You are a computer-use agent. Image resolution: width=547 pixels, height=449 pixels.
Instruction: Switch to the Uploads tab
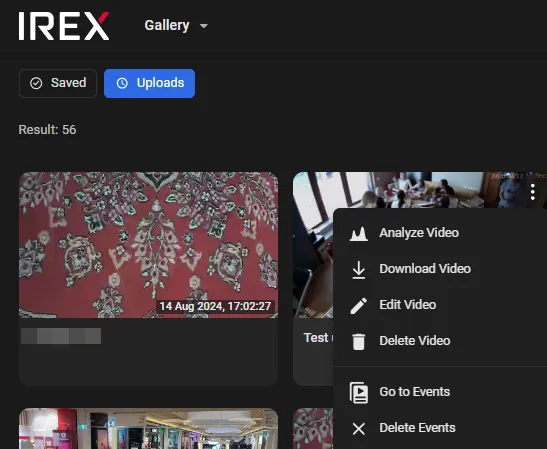pyautogui.click(x=149, y=83)
